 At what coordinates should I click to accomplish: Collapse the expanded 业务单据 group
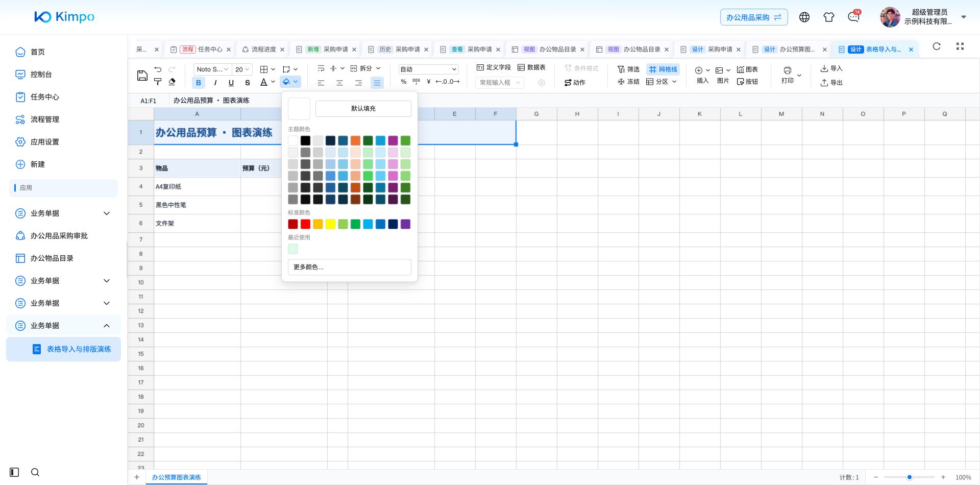pos(107,326)
